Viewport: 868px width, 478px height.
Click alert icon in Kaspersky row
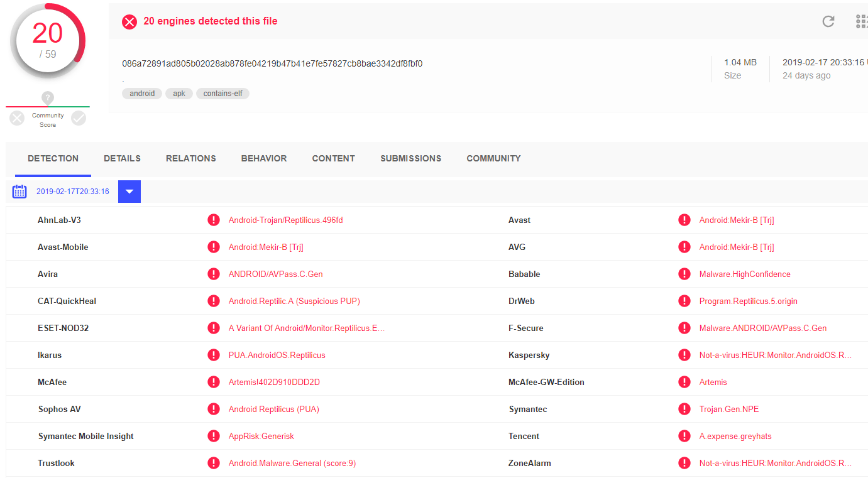[684, 355]
